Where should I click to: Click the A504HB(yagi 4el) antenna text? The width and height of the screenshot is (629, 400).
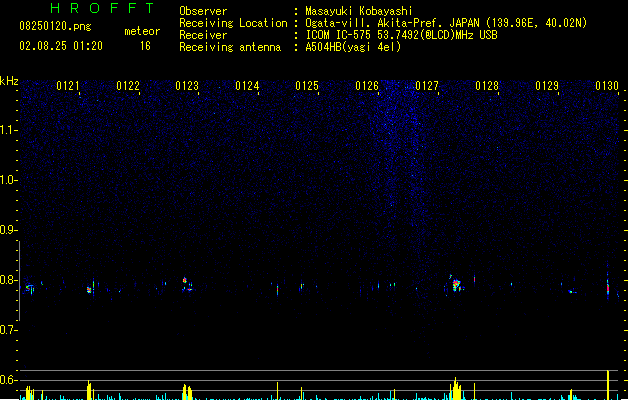tap(353, 47)
